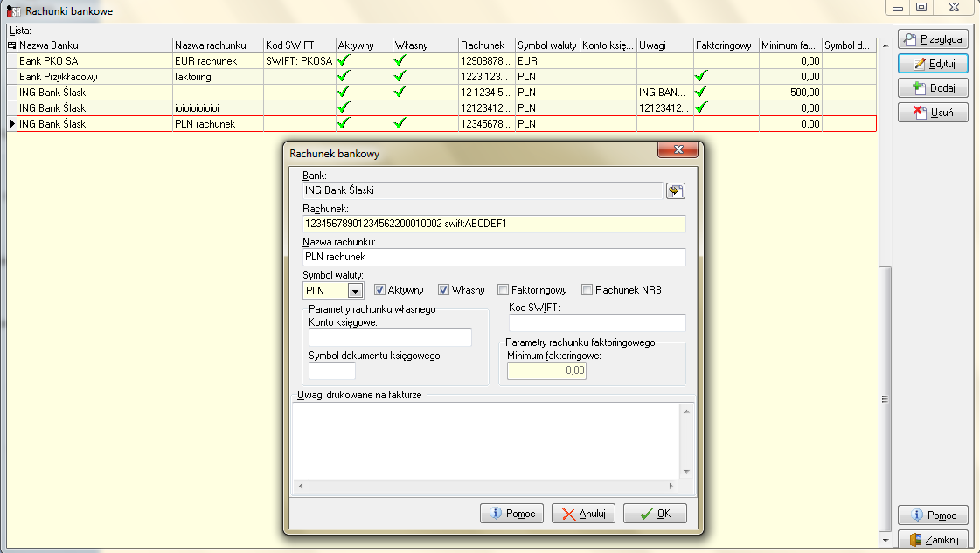Confirm the dialog with OK

[655, 514]
